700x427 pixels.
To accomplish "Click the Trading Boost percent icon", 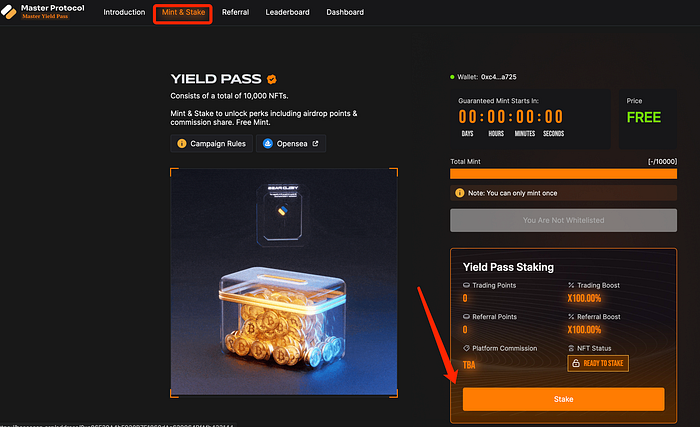I will tap(571, 285).
